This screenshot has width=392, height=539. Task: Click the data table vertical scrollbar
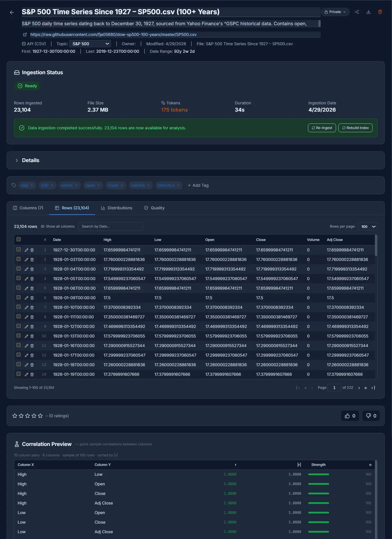pos(376,246)
